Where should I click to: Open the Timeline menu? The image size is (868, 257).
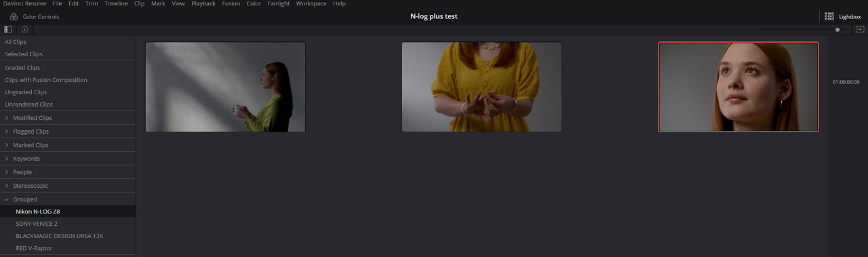(x=116, y=3)
